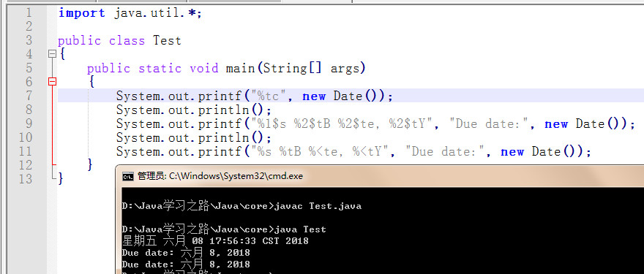The height and width of the screenshot is (274, 644).
Task: Click the println call on line 8
Action: point(194,110)
